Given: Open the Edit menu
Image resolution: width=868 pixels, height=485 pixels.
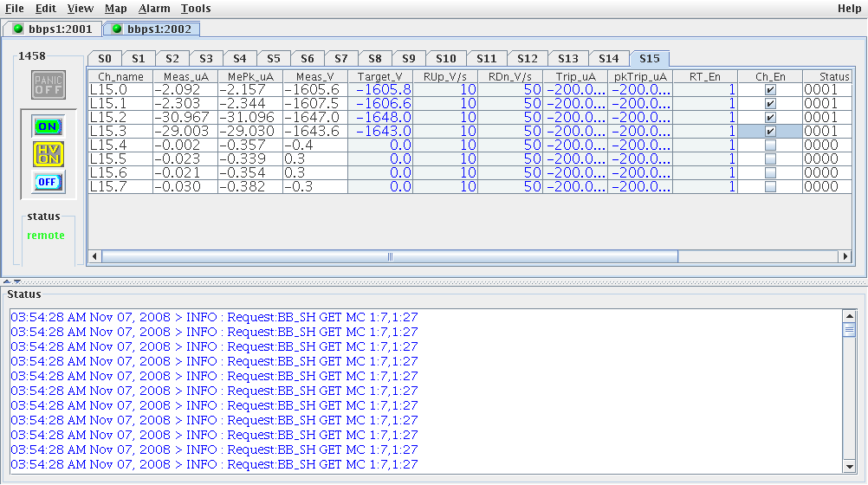Looking at the screenshot, I should coord(45,9).
